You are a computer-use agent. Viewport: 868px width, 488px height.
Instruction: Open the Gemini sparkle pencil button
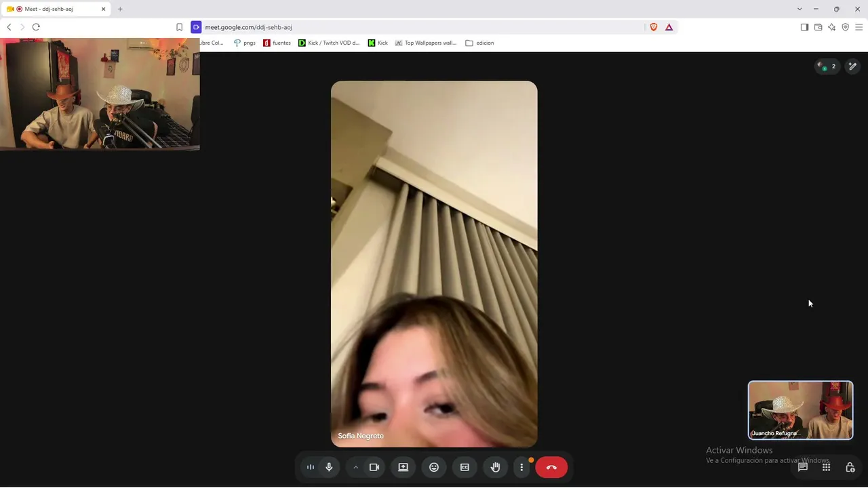click(852, 66)
